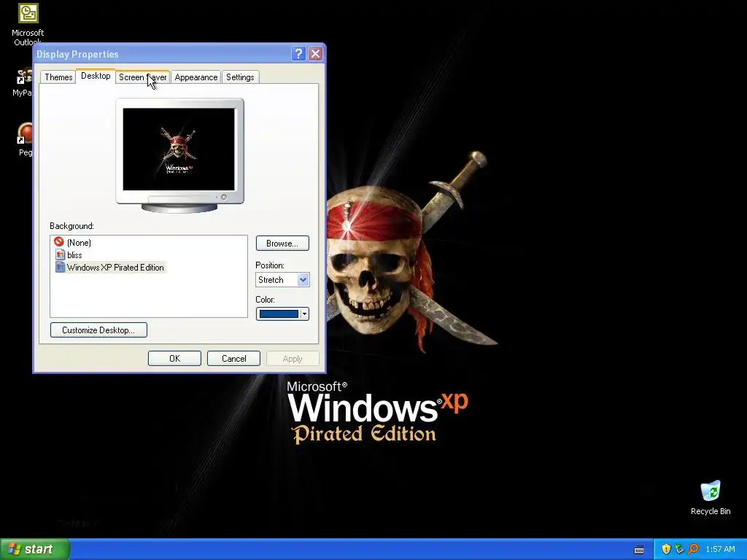This screenshot has width=747, height=560.
Task: Open the Customize Desktop dialog
Action: [98, 330]
